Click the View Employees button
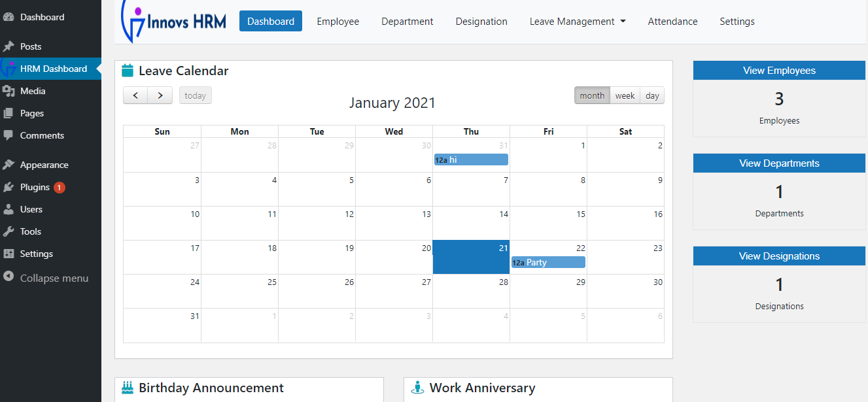 (779, 71)
